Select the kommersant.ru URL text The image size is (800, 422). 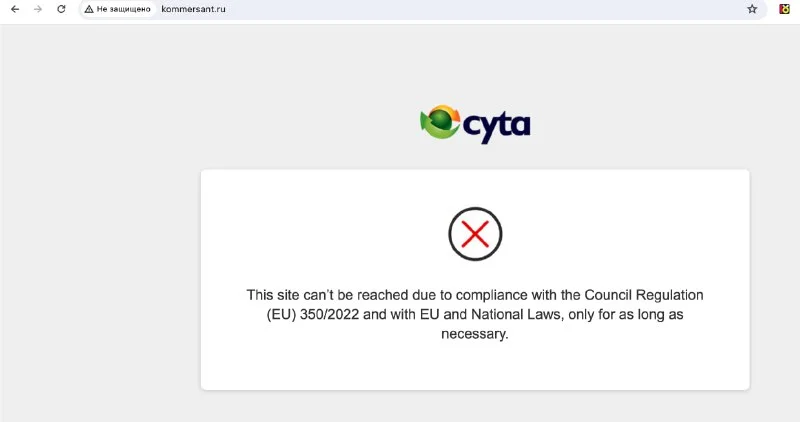[x=193, y=9]
